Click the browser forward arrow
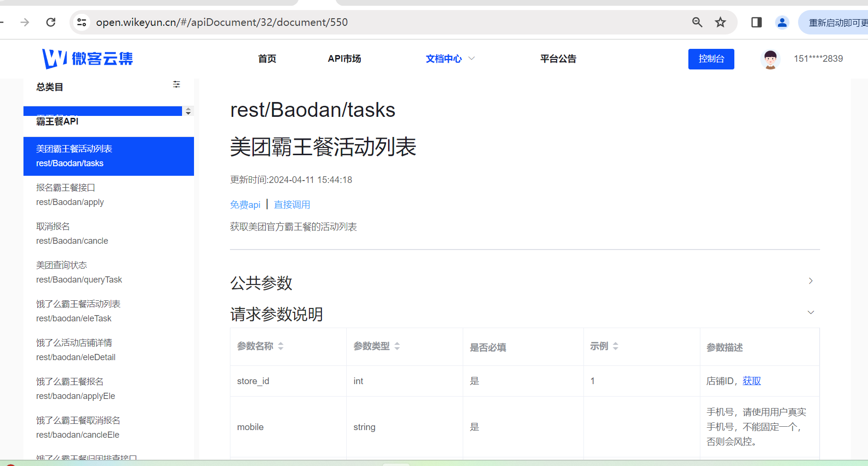868x466 pixels. tap(25, 22)
